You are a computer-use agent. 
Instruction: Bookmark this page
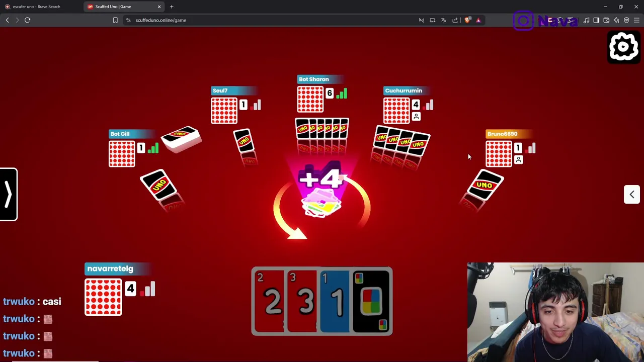click(x=115, y=20)
